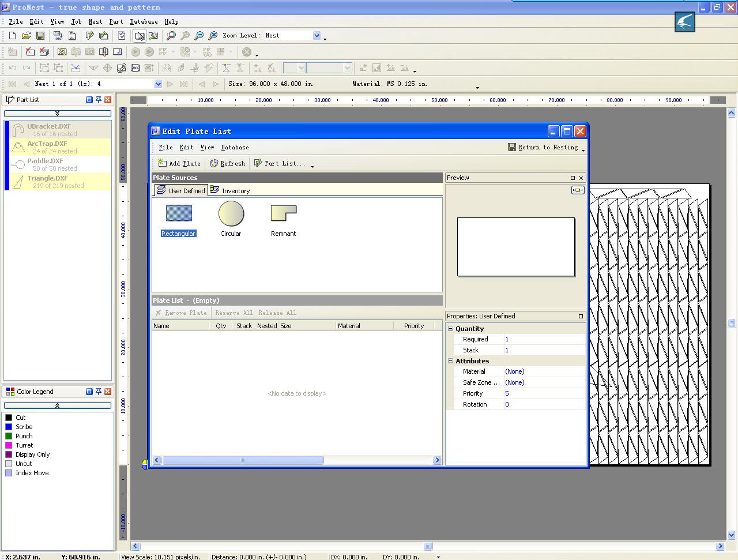The width and height of the screenshot is (738, 560).
Task: Click the Refresh icon in Edit Plate List
Action: [214, 163]
